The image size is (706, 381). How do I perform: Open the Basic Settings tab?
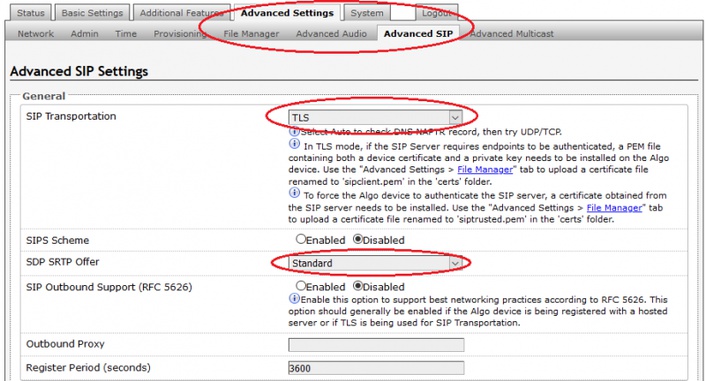click(92, 13)
